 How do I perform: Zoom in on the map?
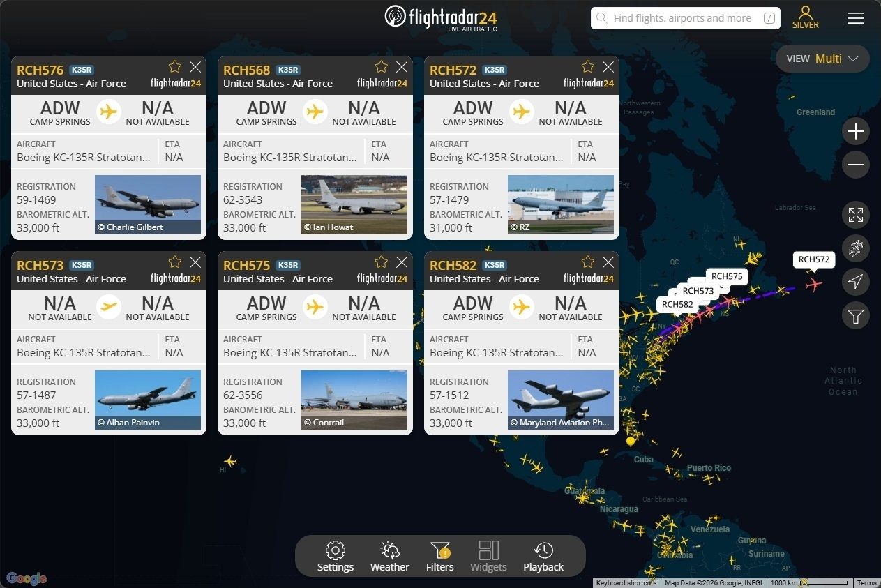[x=855, y=131]
